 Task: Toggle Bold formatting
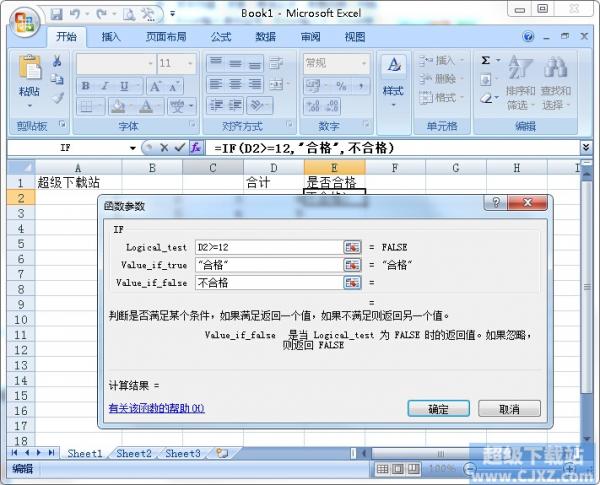[x=86, y=86]
